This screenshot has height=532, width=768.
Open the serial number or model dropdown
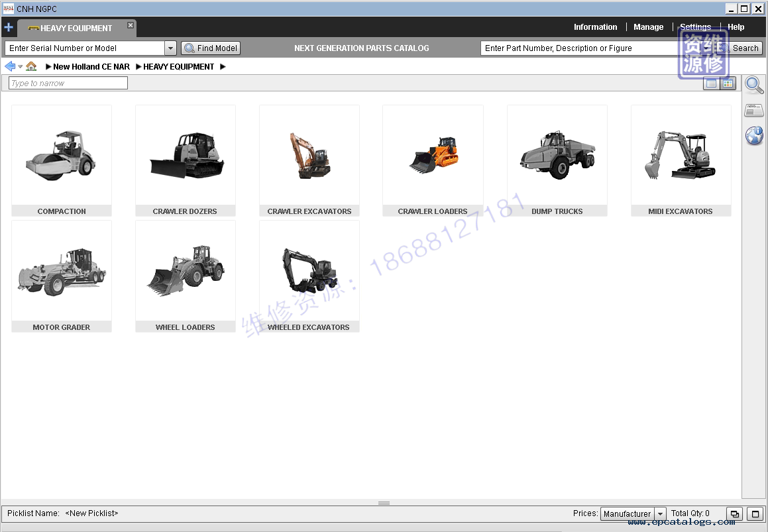170,48
